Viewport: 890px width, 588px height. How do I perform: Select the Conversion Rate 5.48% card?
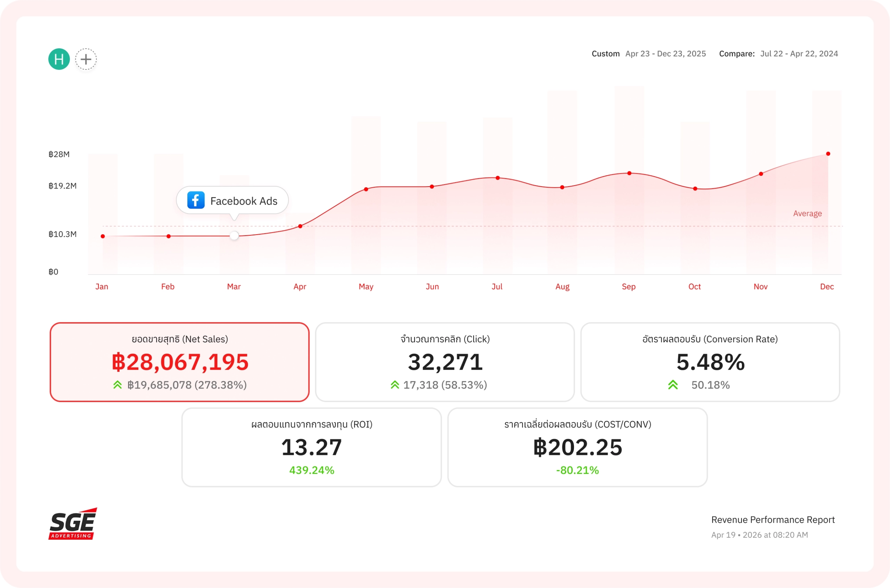pyautogui.click(x=710, y=362)
